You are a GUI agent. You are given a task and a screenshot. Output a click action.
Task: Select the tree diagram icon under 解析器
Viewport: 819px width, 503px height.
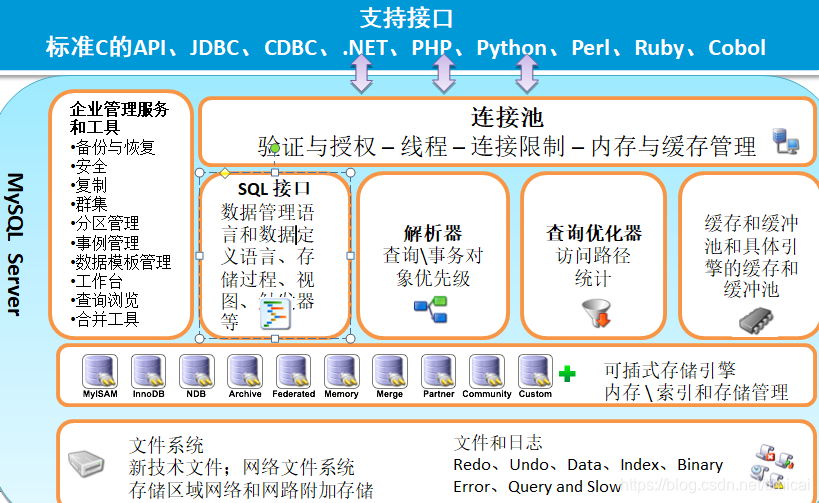point(431,309)
